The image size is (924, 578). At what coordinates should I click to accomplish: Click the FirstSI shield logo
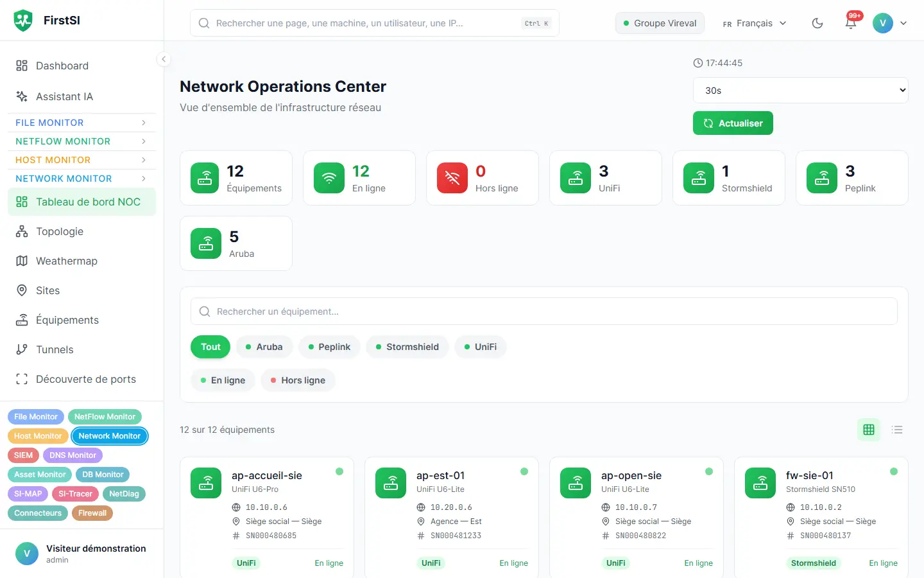(23, 21)
